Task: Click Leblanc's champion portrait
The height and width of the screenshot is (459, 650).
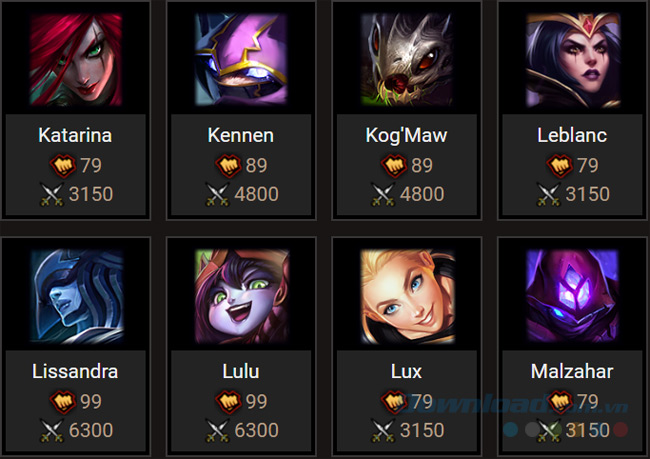Action: tap(572, 59)
